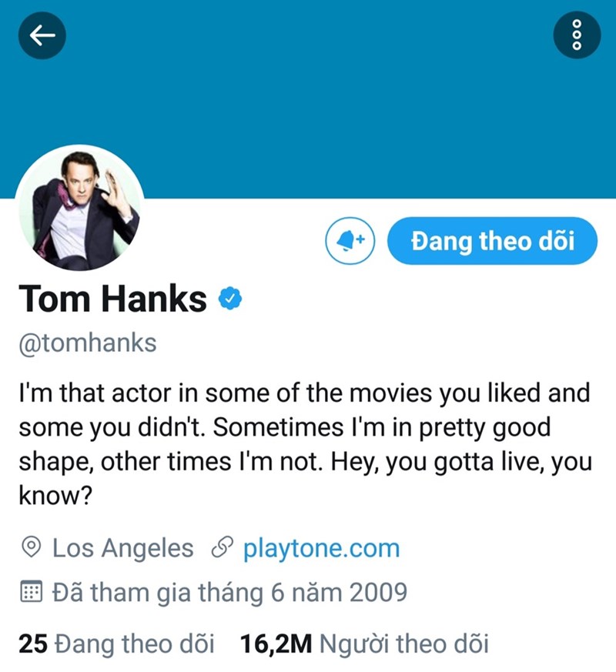Click the @tomhanks handle text
The height and width of the screenshot is (672, 616).
[x=87, y=343]
